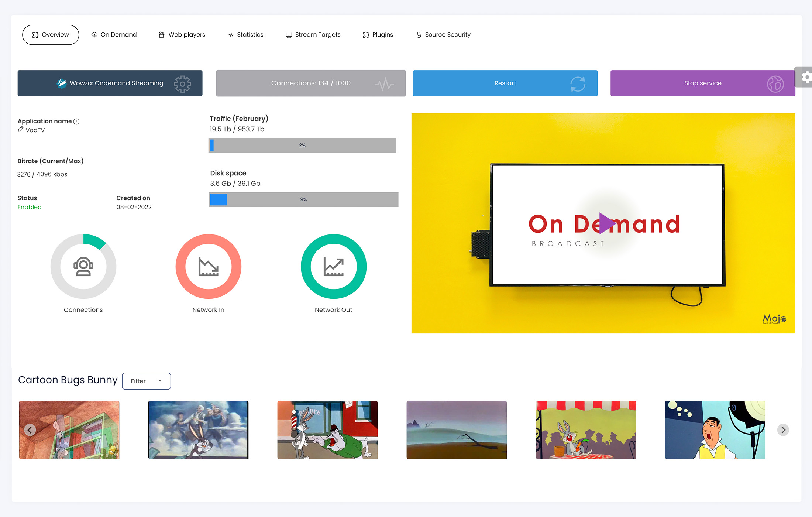Click the refresh icon inside Restart button

(578, 83)
